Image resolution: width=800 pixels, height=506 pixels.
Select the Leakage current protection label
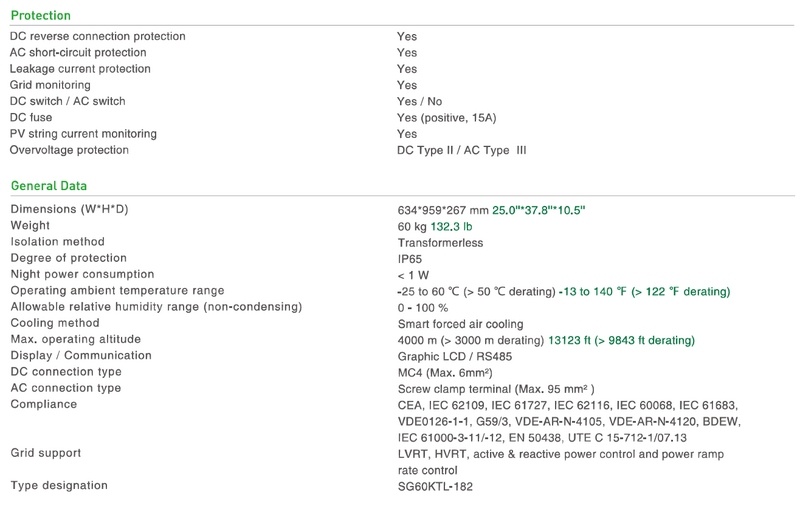click(80, 69)
